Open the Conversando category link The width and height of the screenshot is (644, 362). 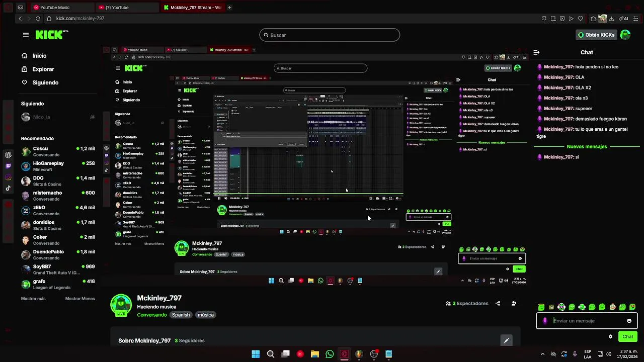(x=152, y=315)
